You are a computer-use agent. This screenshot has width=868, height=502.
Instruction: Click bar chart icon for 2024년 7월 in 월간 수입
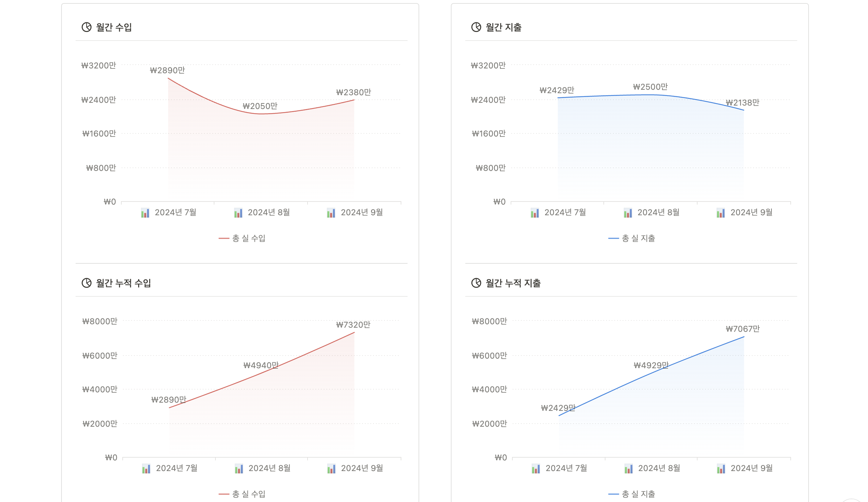(145, 213)
